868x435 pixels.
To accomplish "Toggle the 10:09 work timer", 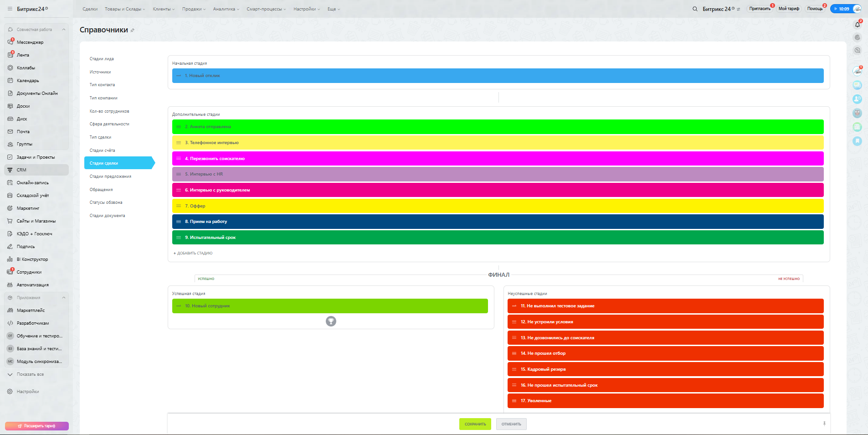I will [841, 9].
